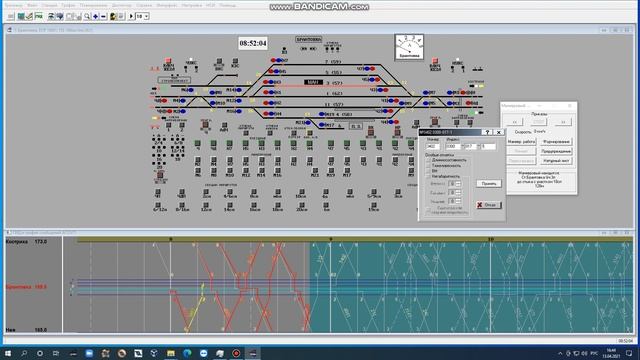Click the >> button in Маневровый window
The image size is (640, 360).
pyautogui.click(x=563, y=122)
